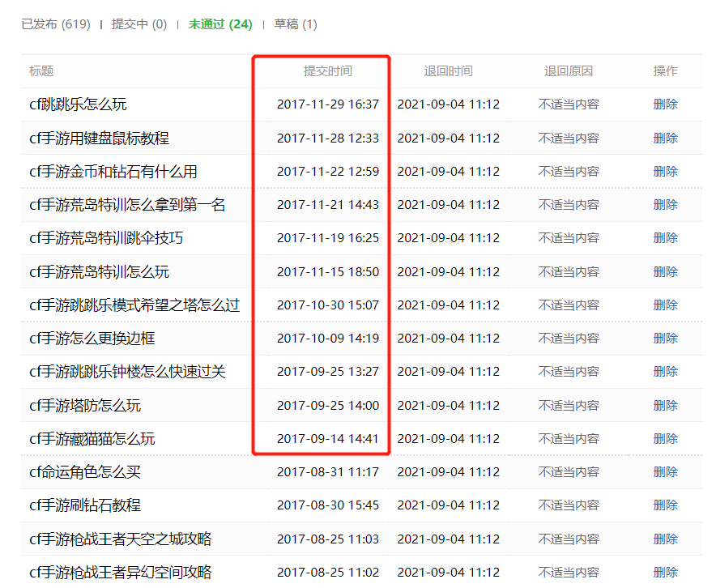Open title 'cf手游金币和钻石有什么用'

tap(113, 172)
